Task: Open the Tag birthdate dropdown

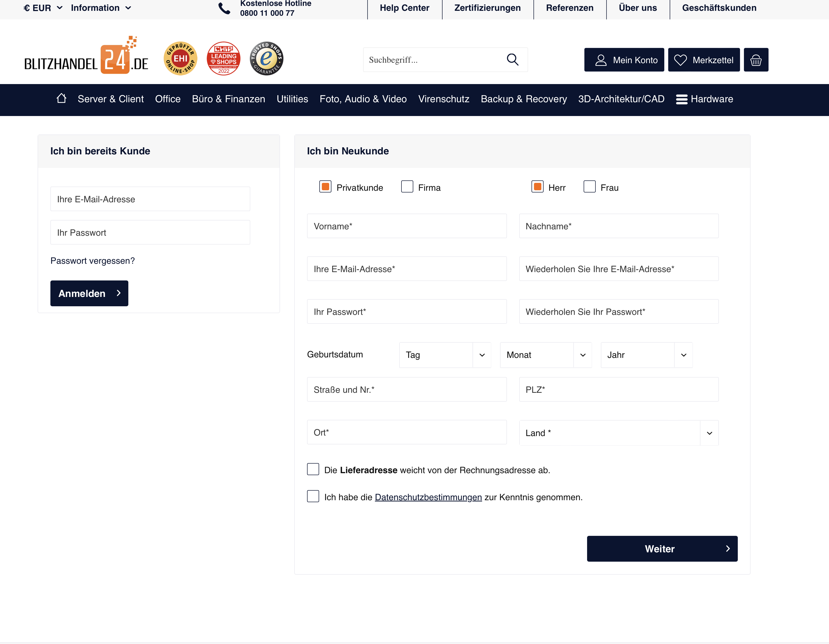Action: (x=445, y=355)
